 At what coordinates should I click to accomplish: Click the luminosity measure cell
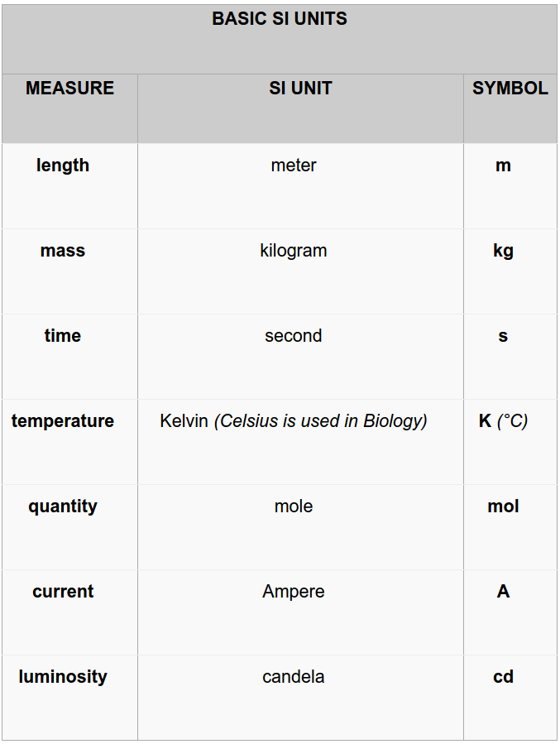[x=63, y=677]
